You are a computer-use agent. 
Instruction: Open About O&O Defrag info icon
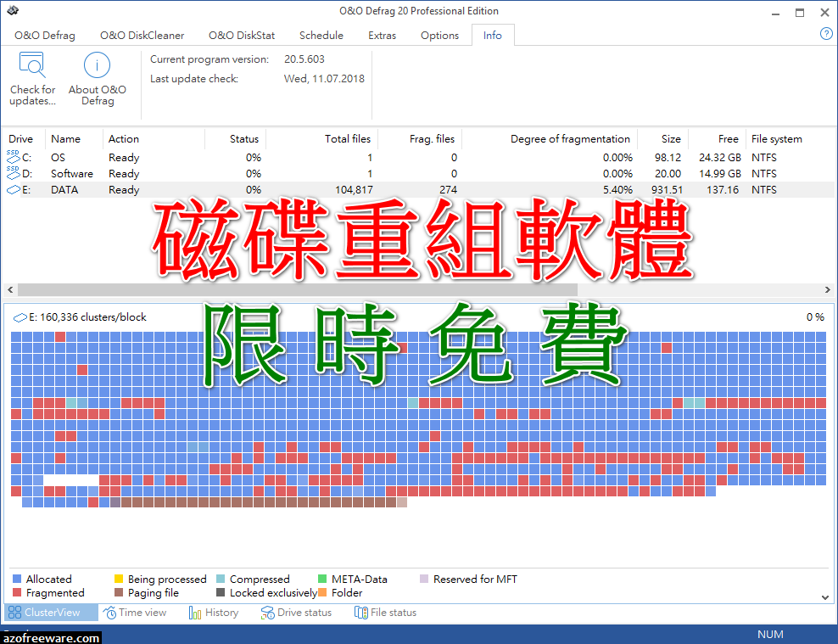97,64
